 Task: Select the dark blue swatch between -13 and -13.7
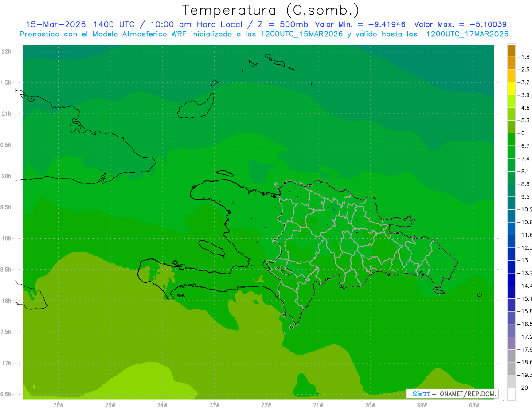511,267
